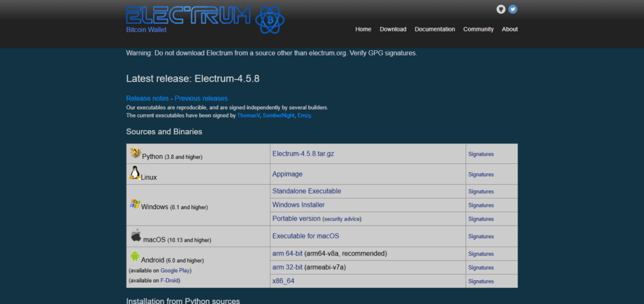The image size is (644, 304).
Task: Click the 'Windows (8.1 and higher)' label
Action: pos(175,207)
